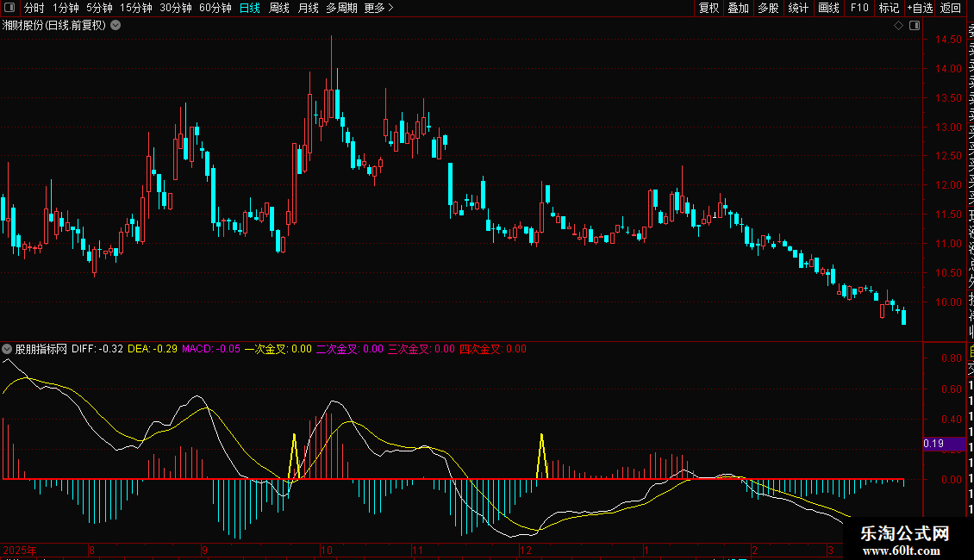Click the diamond icon above the chart
Image resolution: width=974 pixels, height=560 pixels.
tap(897, 26)
